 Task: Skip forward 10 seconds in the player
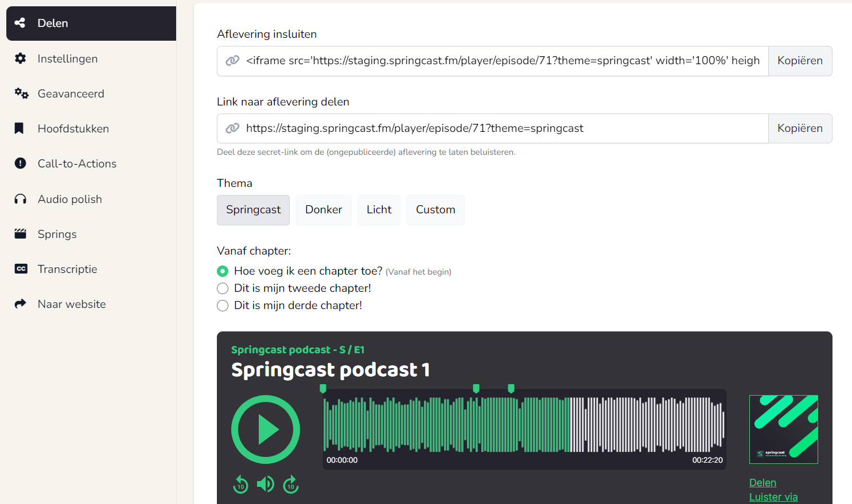[291, 485]
